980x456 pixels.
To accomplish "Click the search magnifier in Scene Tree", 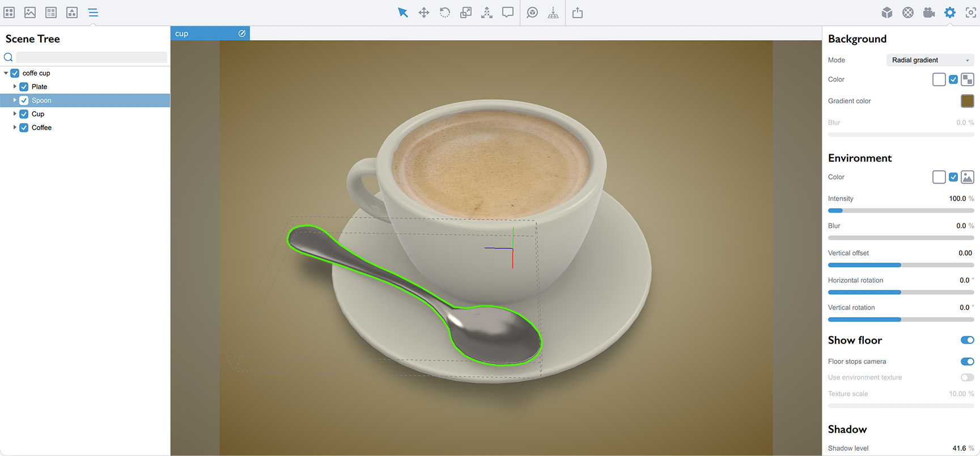I will coord(9,57).
